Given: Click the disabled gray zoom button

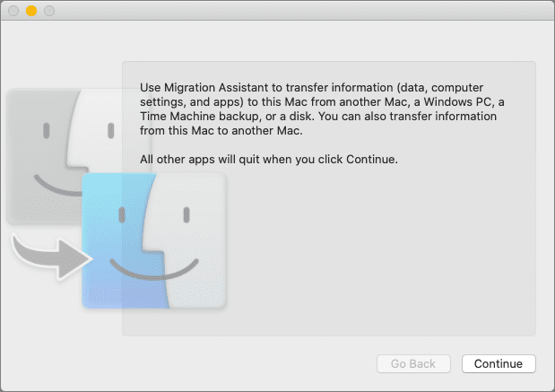Looking at the screenshot, I should pyautogui.click(x=48, y=11).
